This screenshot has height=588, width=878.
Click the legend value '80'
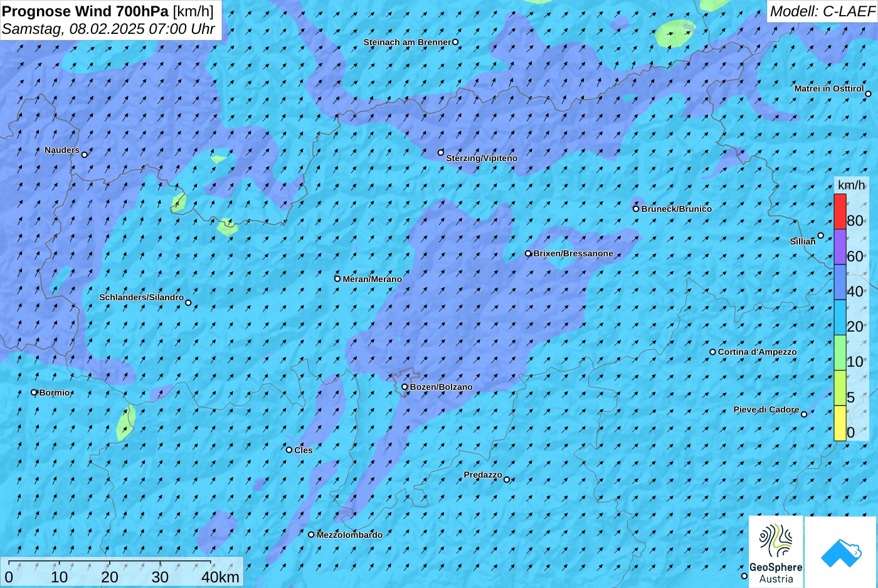coord(855,221)
